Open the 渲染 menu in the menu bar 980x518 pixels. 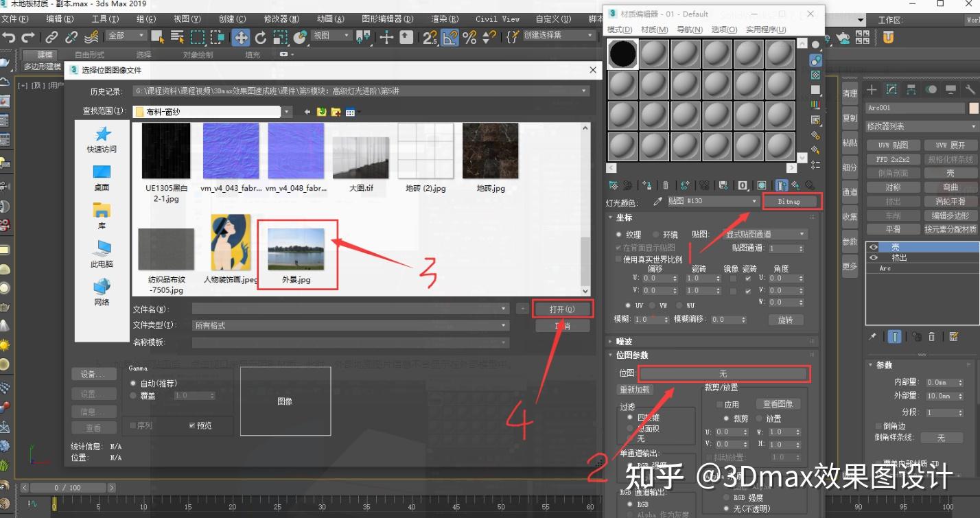click(443, 19)
